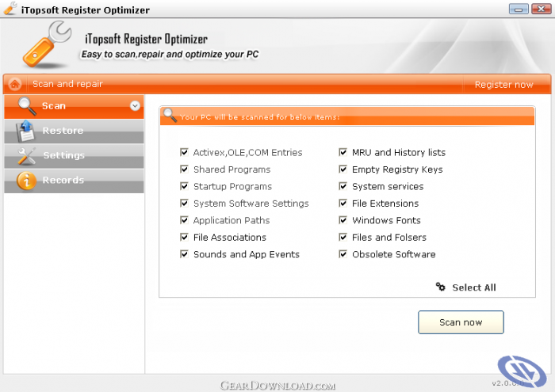Click the orange wrench app logo
555x392 pixels.
coord(47,44)
